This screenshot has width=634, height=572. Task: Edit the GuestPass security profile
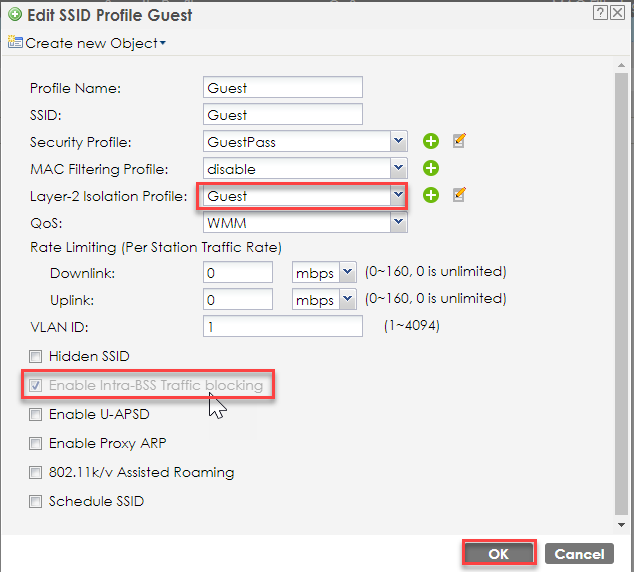coord(459,141)
